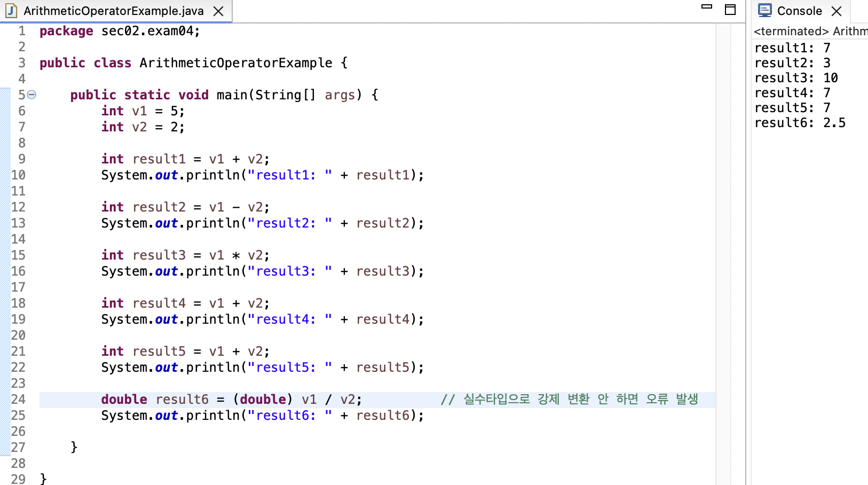Viewport: 868px width, 485px height.
Task: Click line number 24 in gutter
Action: coord(18,400)
